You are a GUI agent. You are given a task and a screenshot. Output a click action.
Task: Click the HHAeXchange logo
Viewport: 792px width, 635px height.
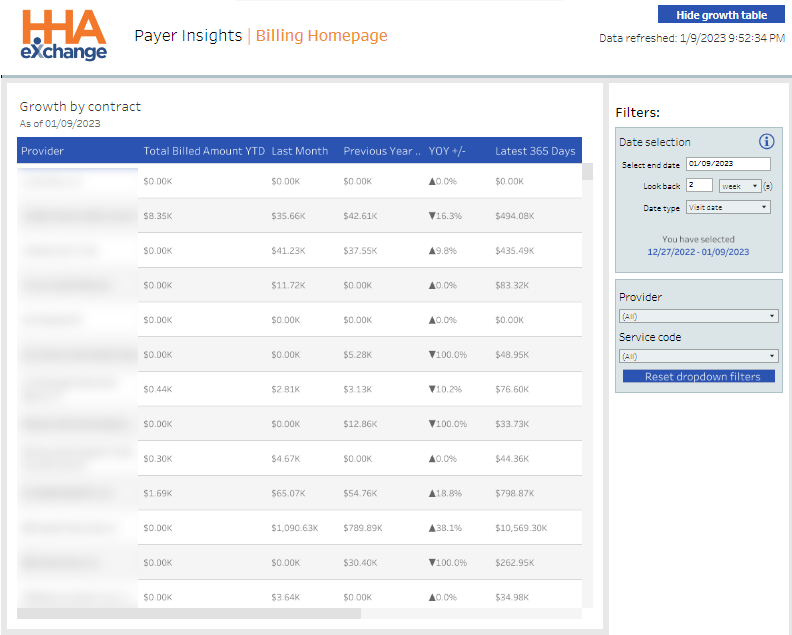tap(65, 35)
